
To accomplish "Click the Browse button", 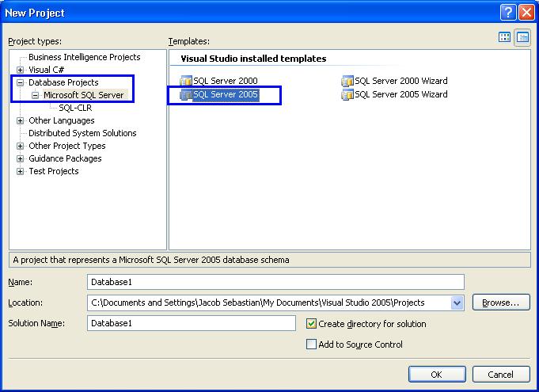I will point(500,303).
